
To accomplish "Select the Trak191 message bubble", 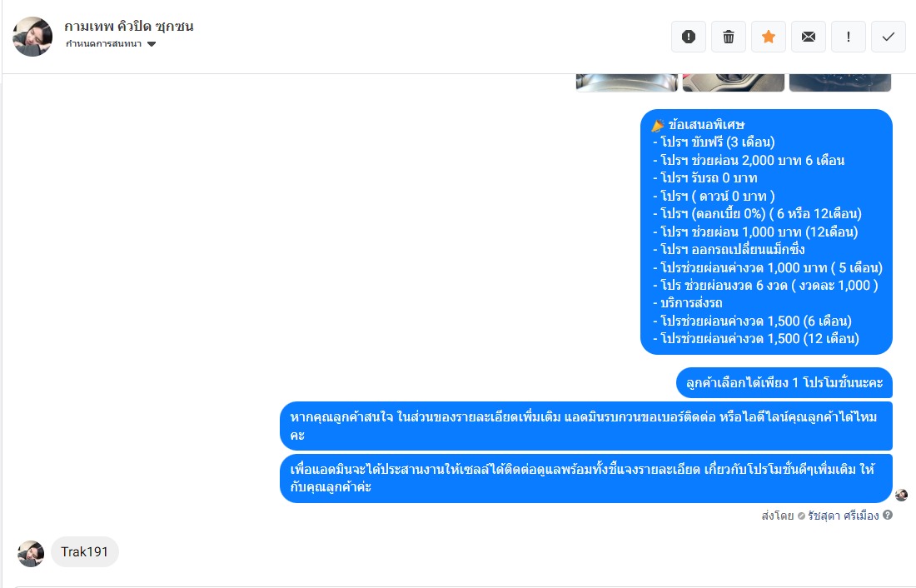I will pyautogui.click(x=85, y=551).
